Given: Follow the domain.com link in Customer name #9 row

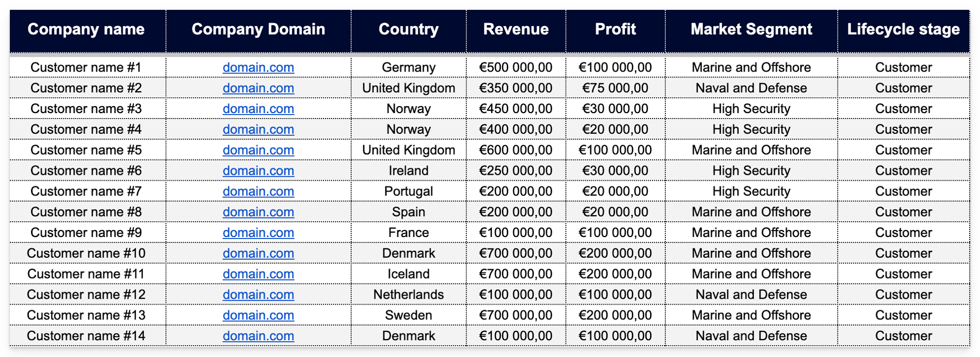Looking at the screenshot, I should tap(258, 233).
